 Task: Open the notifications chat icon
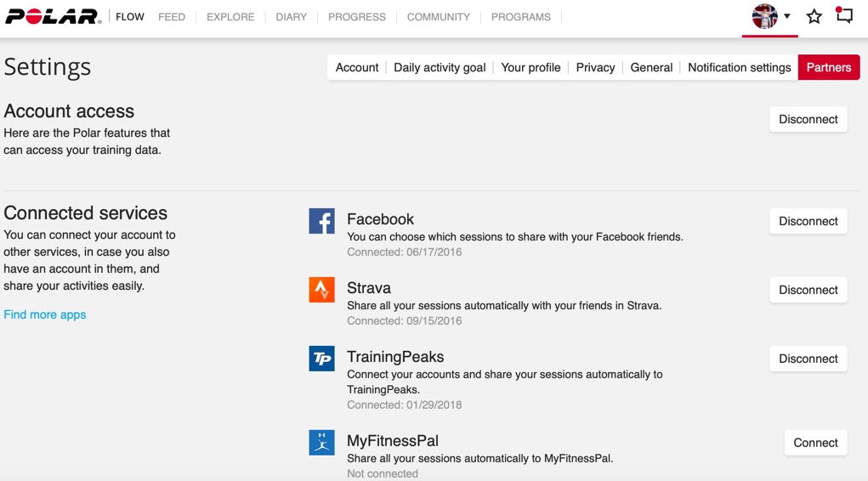point(843,15)
